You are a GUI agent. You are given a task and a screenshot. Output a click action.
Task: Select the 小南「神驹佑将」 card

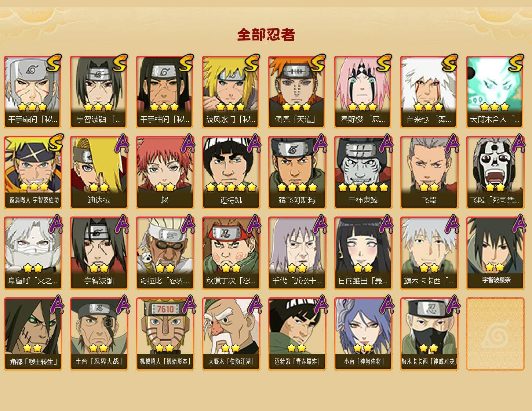[363, 334]
